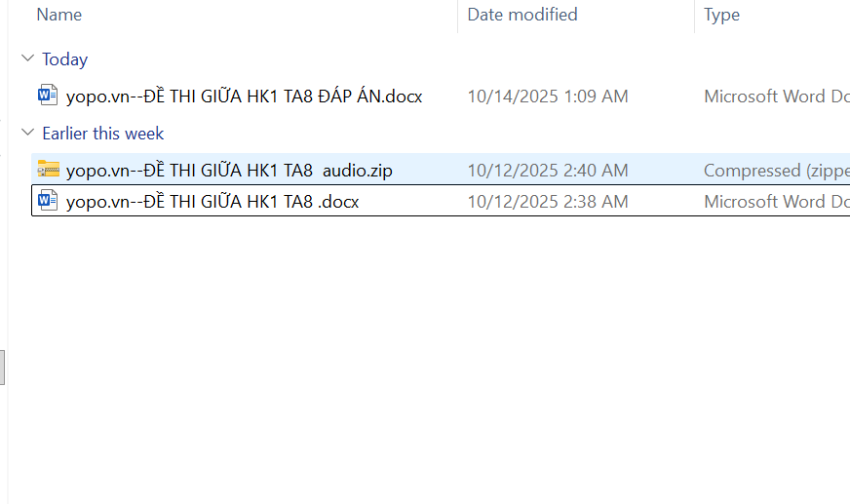Viewport: 850px width, 504px height.
Task: Click Microsoft Word type cell of 2:38 AM file
Action: (x=775, y=202)
